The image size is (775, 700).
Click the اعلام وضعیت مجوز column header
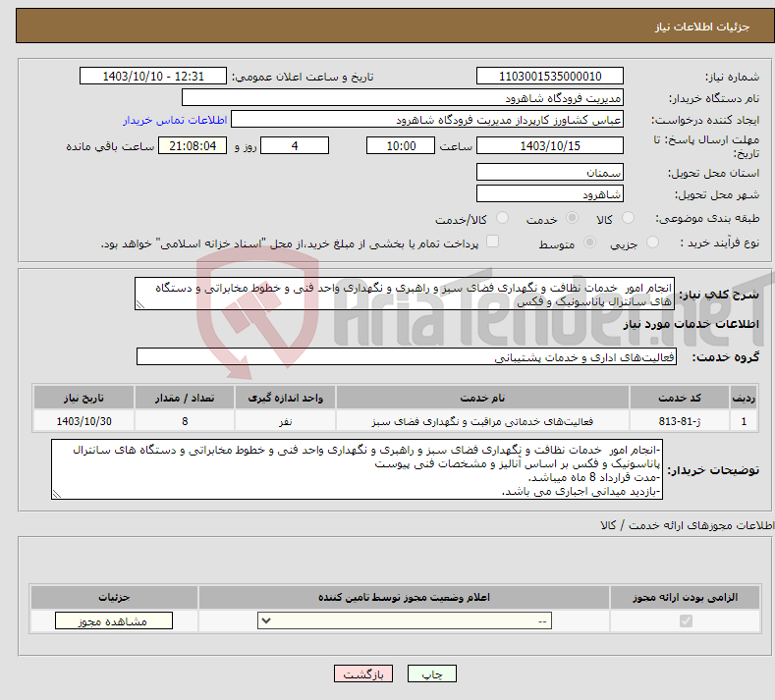(405, 597)
